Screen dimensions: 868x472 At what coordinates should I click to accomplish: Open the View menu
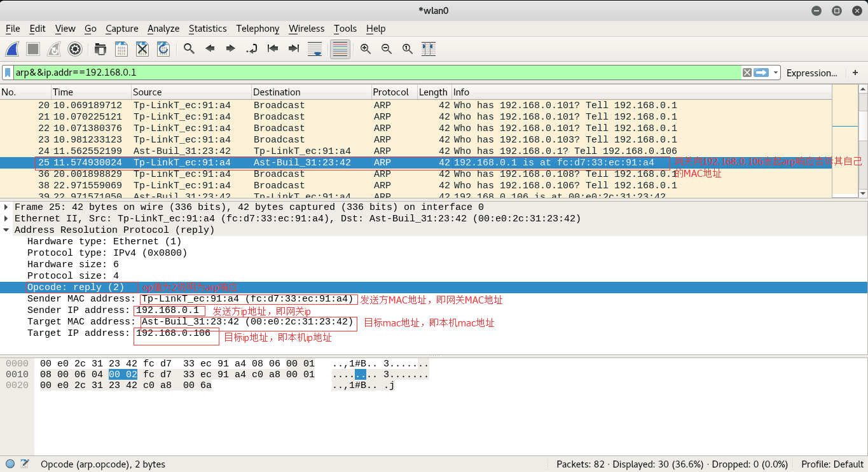pos(65,29)
